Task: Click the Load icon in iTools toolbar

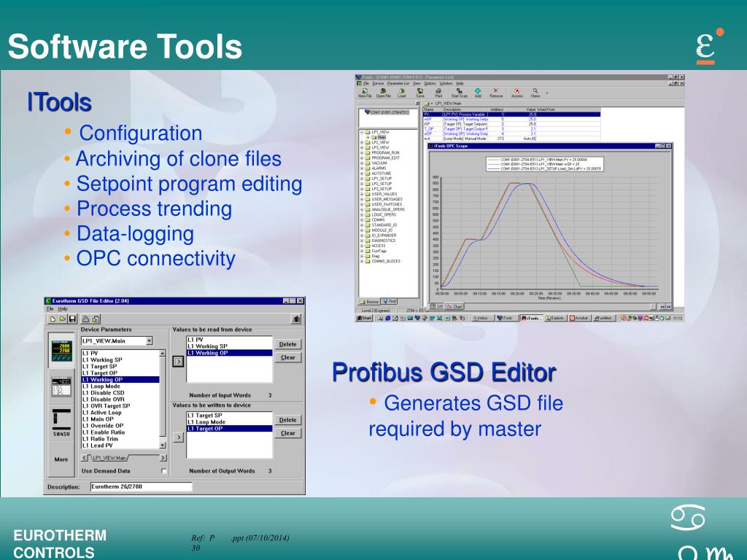Action: click(x=402, y=93)
